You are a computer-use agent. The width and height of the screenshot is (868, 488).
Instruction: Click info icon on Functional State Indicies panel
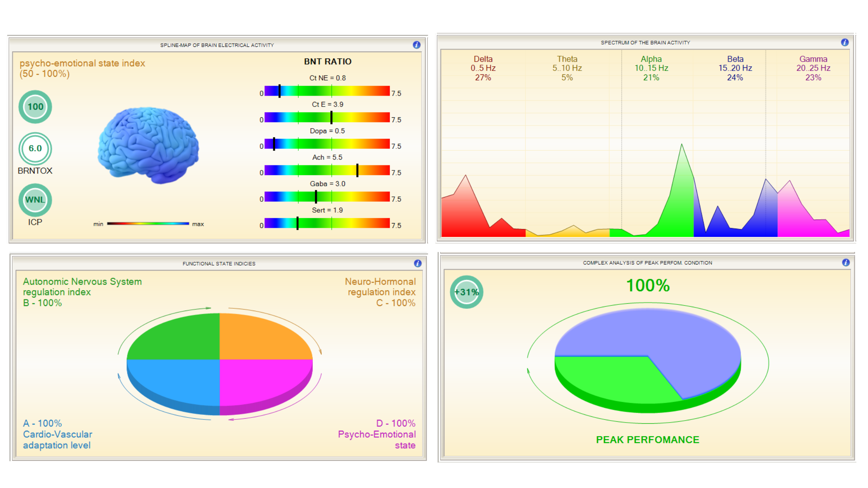click(x=417, y=263)
